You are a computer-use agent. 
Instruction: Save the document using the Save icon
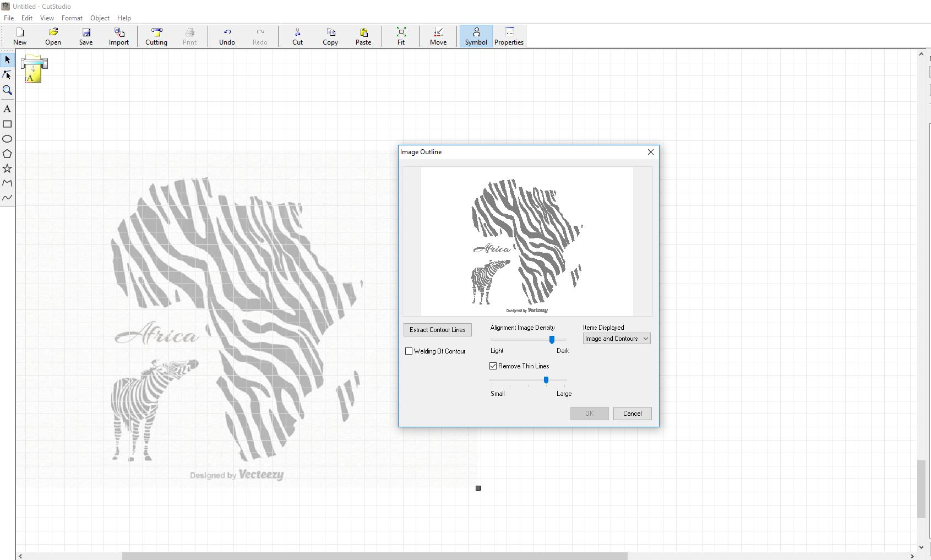(86, 36)
